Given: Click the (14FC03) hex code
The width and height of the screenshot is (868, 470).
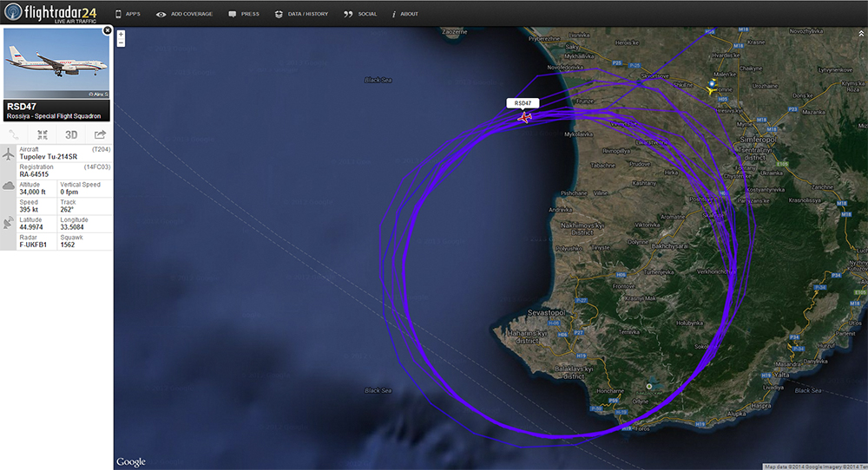Looking at the screenshot, I should tap(97, 167).
